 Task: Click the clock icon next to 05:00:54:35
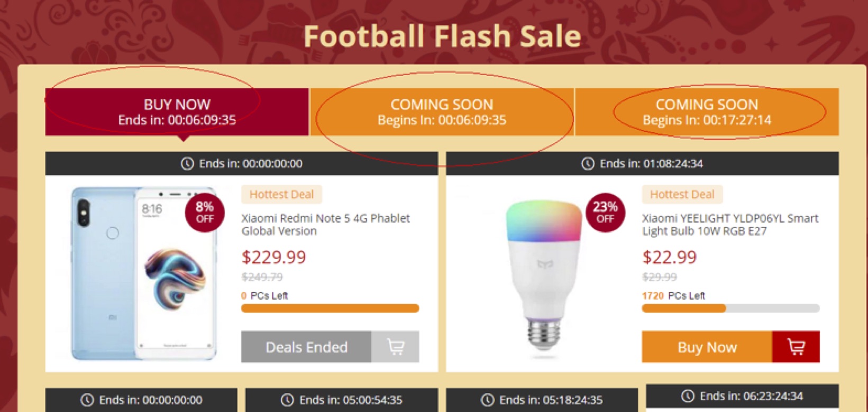287,400
